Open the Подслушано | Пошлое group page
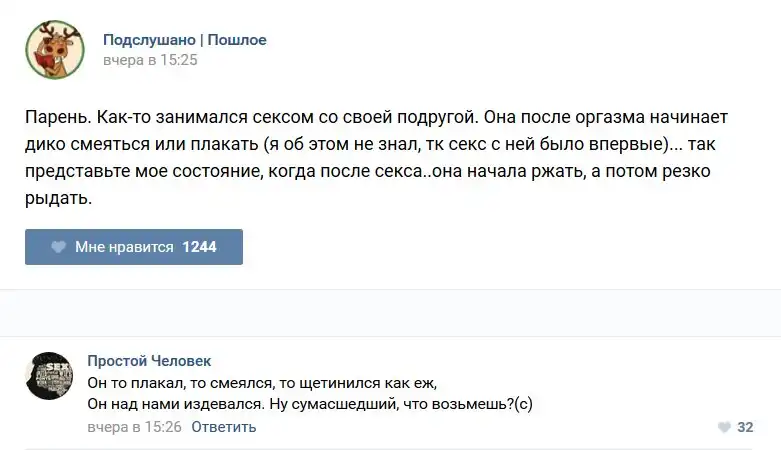 click(184, 40)
